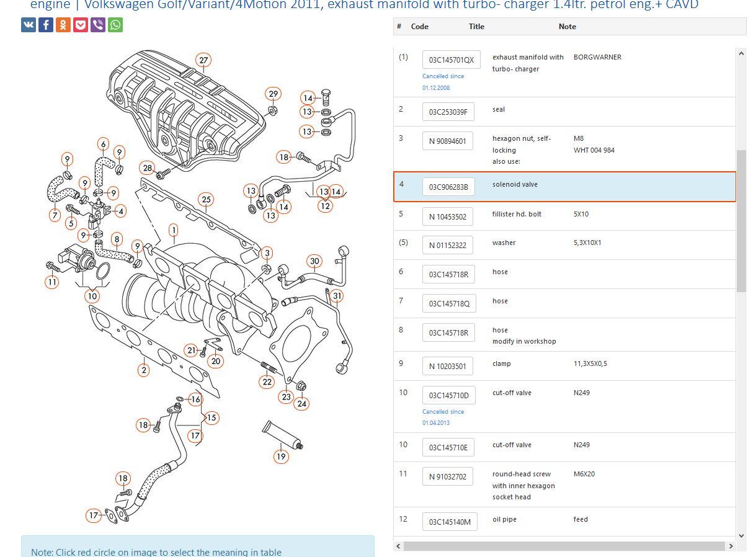Select callout 12 oil pipe marker
This screenshot has height=557, width=756.
point(325,206)
